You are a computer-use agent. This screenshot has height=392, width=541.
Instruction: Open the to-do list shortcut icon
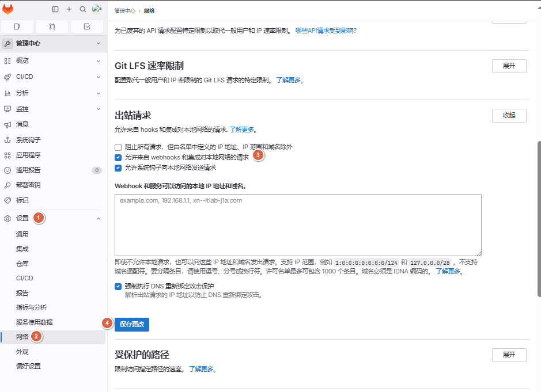click(87, 26)
